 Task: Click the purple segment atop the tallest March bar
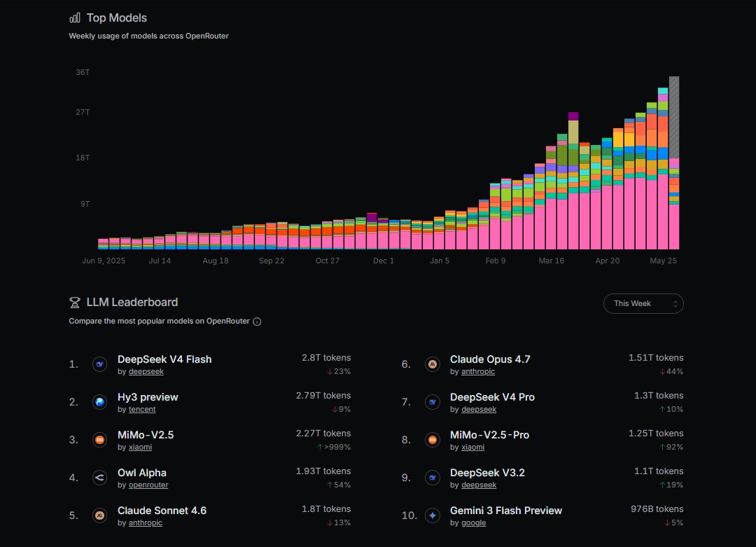[573, 116]
